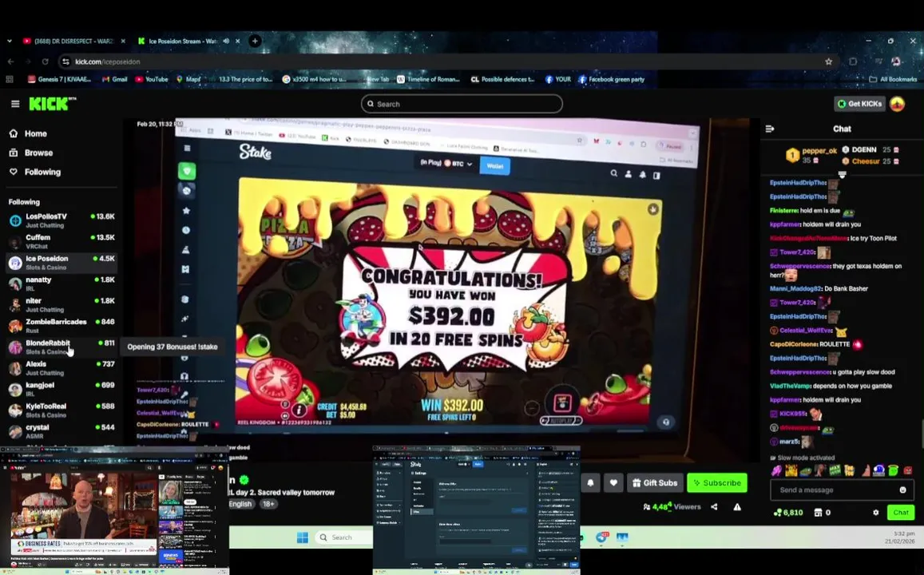
Task: Open channel points 6,810 icon
Action: tap(788, 513)
